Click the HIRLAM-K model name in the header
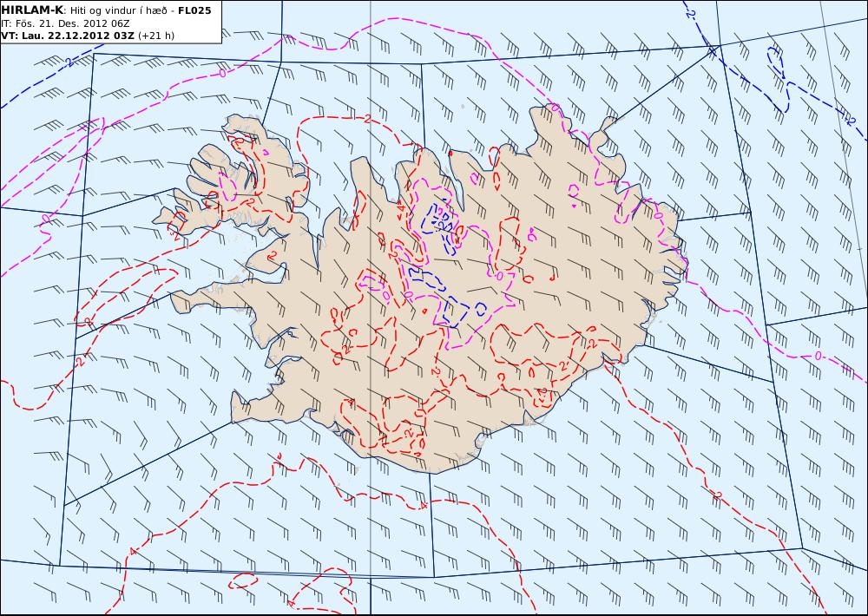Viewport: 868px width, 616px height. coord(32,10)
